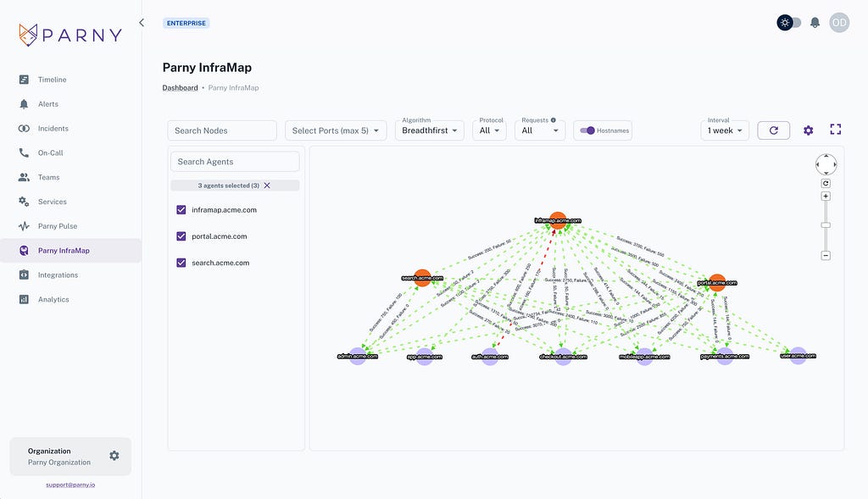Go to Timeline in the sidebar
Viewport: 868px width, 499px height.
coord(52,80)
